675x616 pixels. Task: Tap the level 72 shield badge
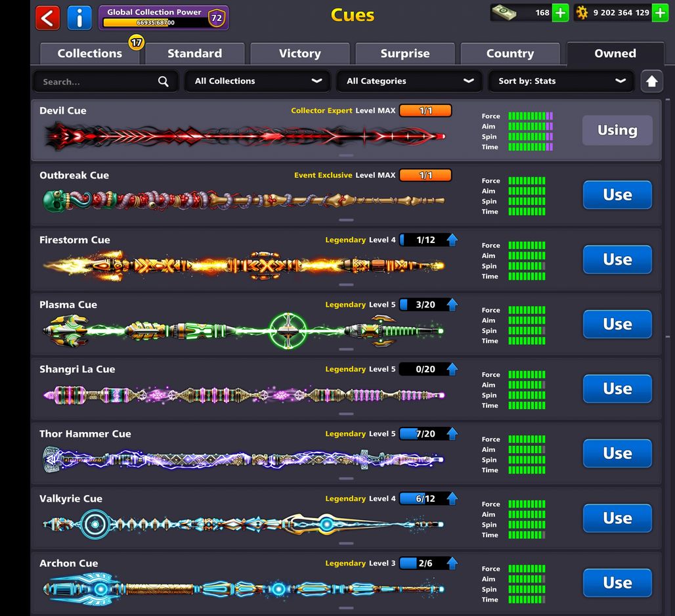217,18
